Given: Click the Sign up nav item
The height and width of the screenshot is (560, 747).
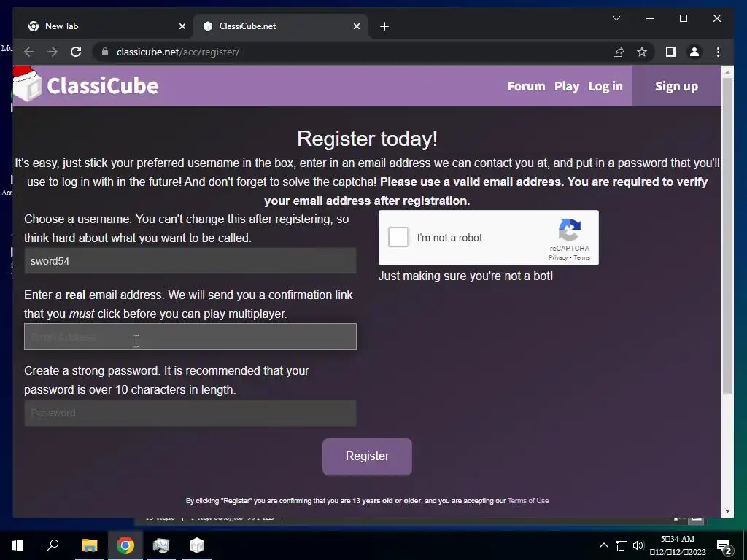Looking at the screenshot, I should [x=676, y=86].
